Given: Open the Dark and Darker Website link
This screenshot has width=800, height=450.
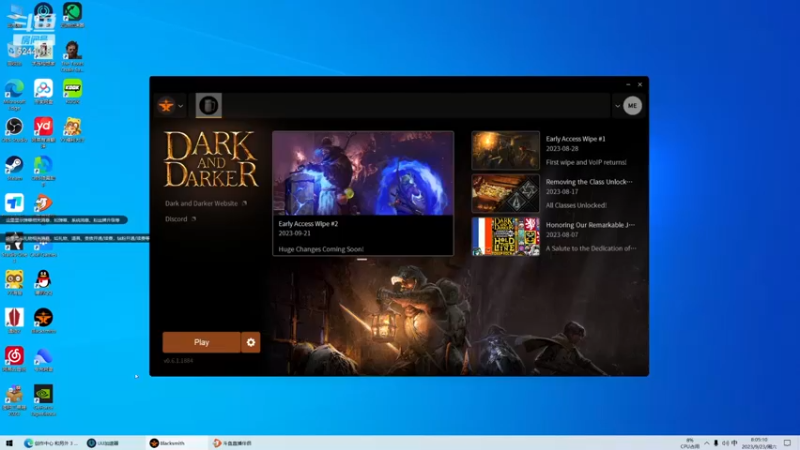Looking at the screenshot, I should click(x=201, y=203).
